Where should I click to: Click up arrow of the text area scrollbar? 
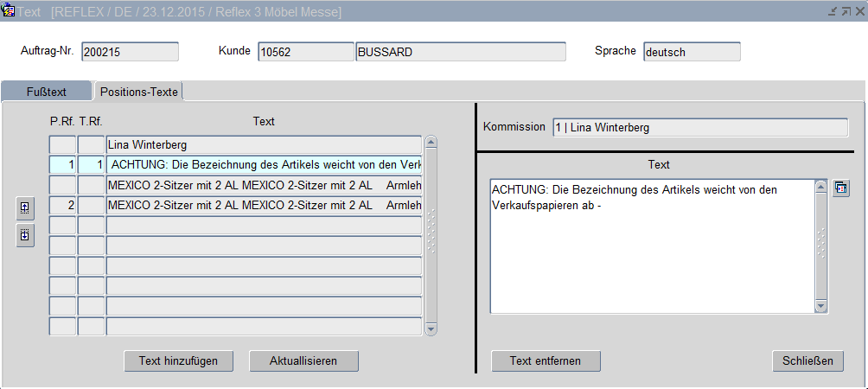[x=821, y=187]
